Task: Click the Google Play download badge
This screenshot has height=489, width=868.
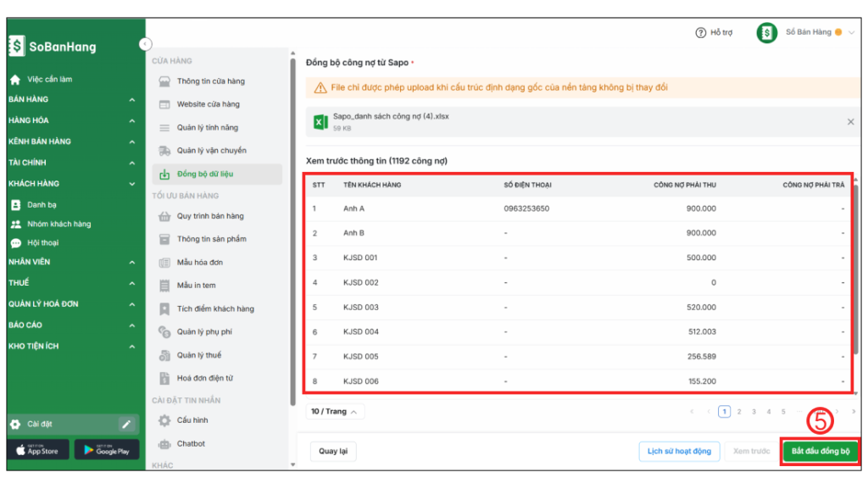Action: (107, 450)
